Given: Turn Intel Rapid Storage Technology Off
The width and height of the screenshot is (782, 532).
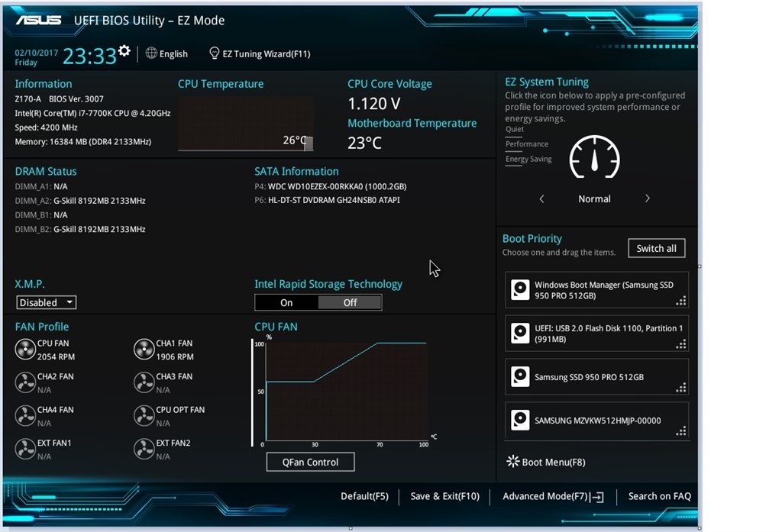Looking at the screenshot, I should (350, 303).
